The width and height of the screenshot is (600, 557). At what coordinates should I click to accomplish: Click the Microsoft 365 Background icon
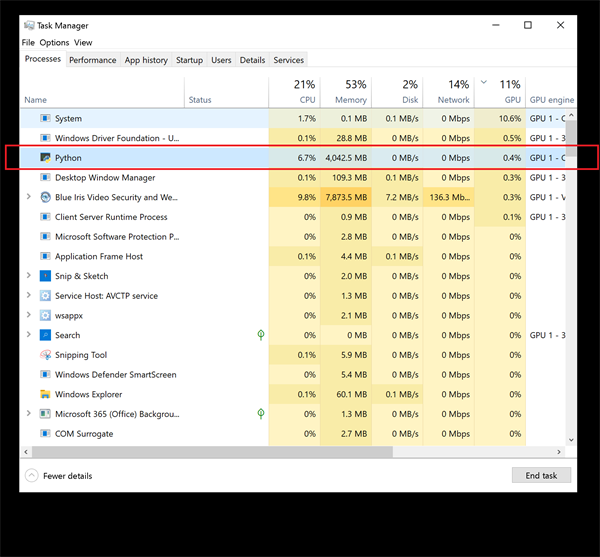click(x=45, y=414)
